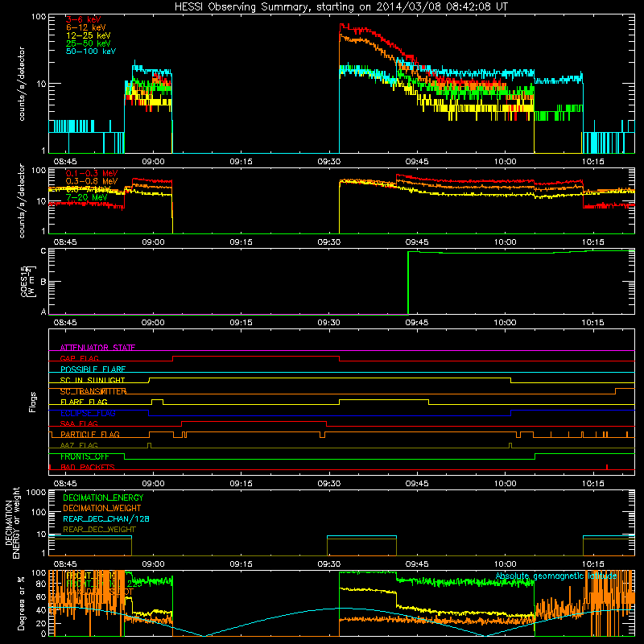Click the SC_IN_SUNLIGHT flag label
Viewport: 644px width, 644px height.
tap(93, 380)
